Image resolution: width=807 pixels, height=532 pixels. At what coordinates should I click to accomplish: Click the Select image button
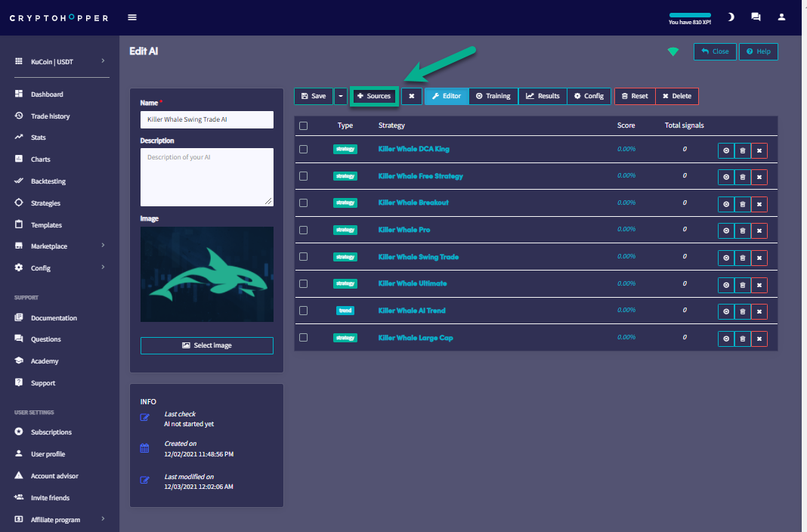[x=206, y=345]
